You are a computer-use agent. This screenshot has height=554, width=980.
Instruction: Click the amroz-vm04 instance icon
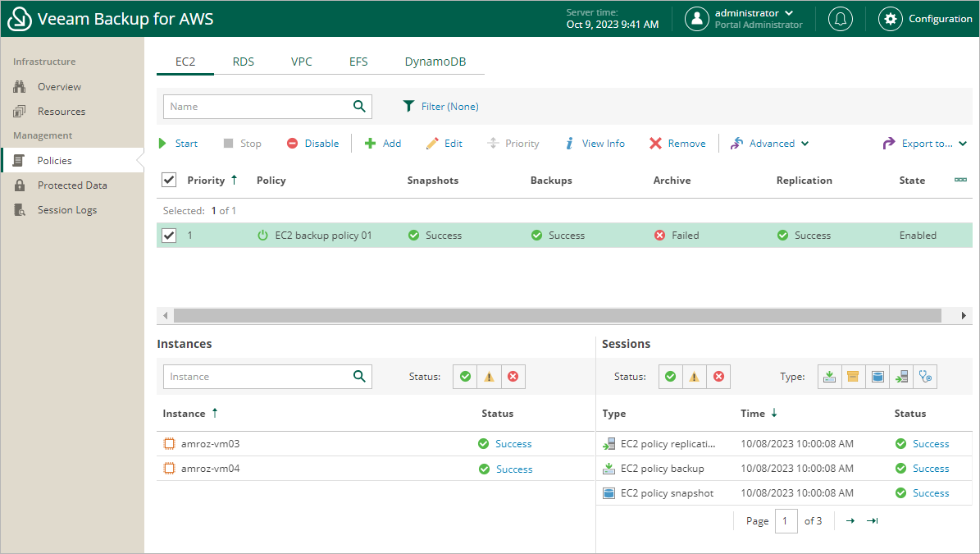[169, 469]
